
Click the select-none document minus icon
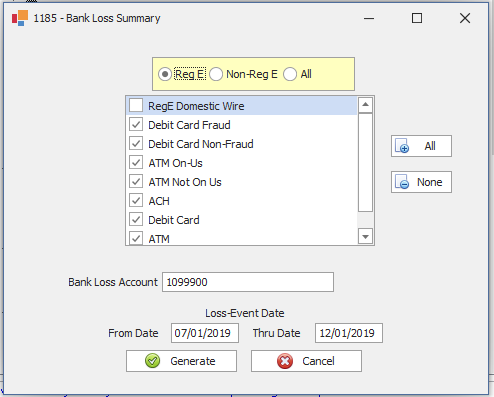point(402,182)
